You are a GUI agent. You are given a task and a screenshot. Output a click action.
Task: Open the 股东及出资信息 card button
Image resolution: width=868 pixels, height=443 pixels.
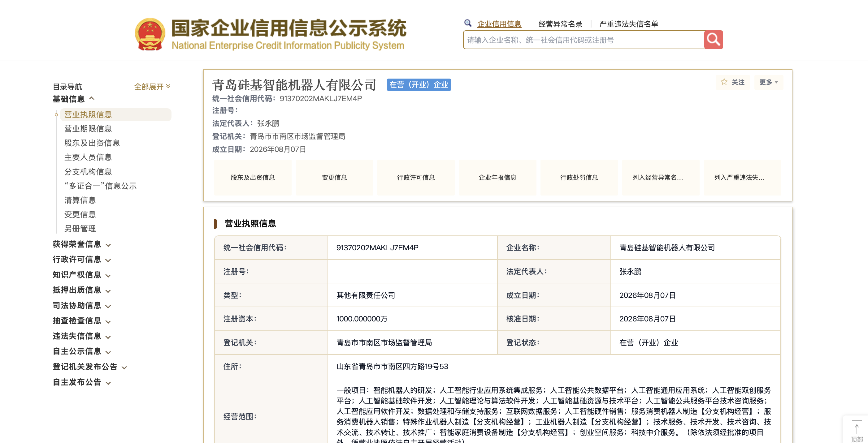[253, 177]
